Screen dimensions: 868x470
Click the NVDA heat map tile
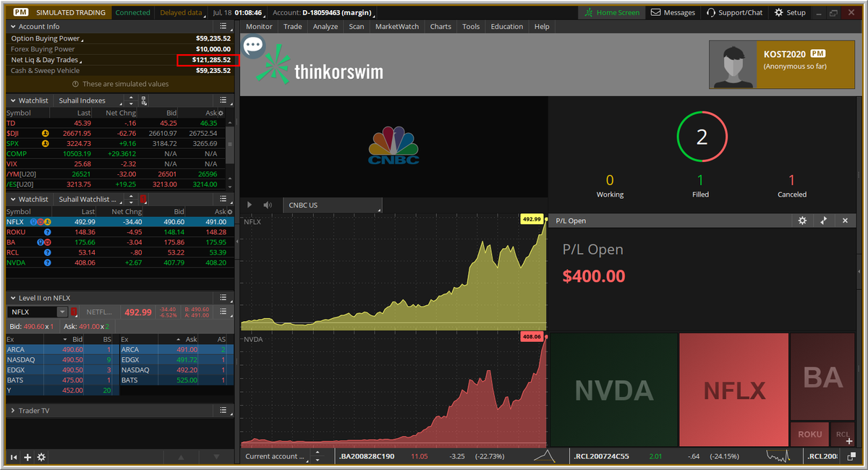pos(613,390)
